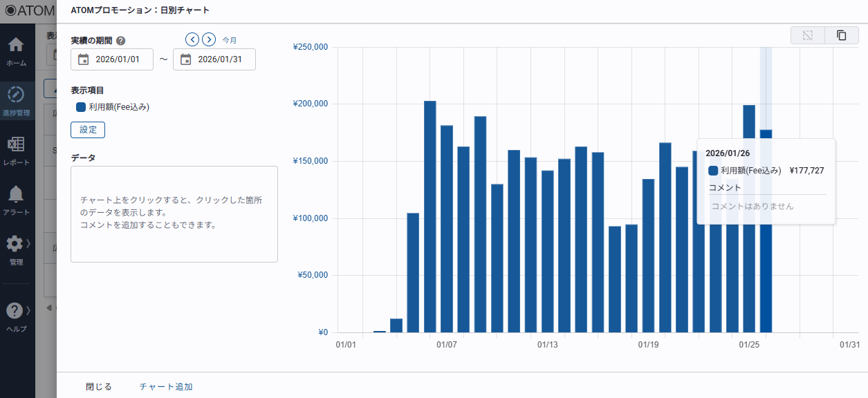Click the 設定 settings button
The height and width of the screenshot is (398, 868).
click(x=88, y=130)
